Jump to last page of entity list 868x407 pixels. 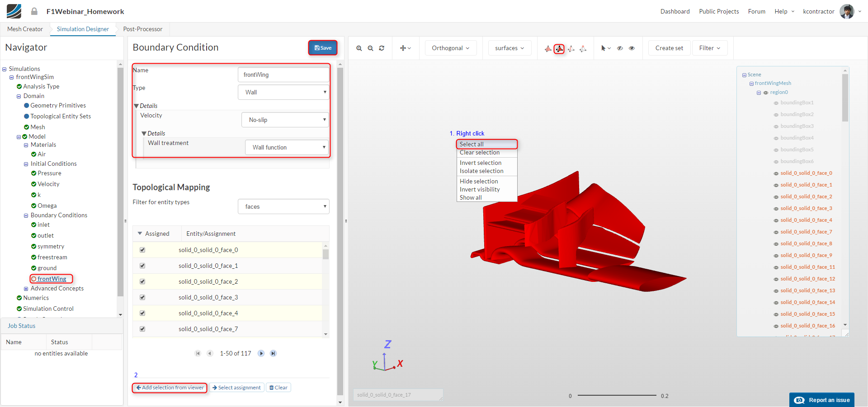[273, 353]
